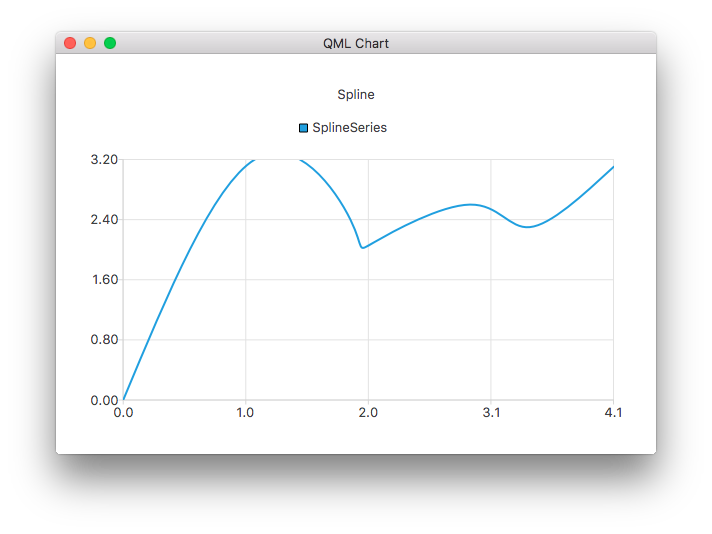
Task: Click the 0.00 y-axis label
Action: tap(104, 400)
